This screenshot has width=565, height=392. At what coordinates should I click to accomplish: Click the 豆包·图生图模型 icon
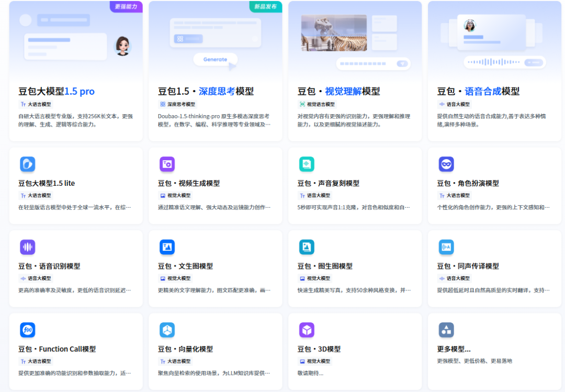pos(307,247)
